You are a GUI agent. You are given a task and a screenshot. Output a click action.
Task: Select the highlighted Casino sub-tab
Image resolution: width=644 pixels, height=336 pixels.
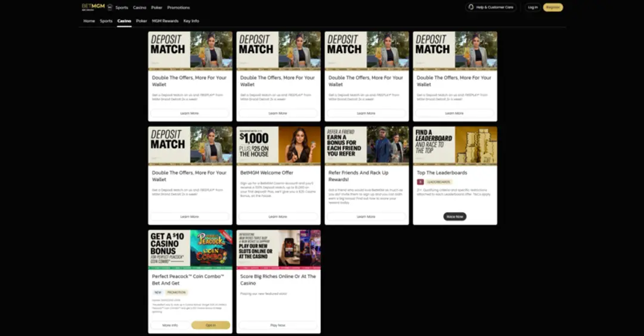tap(124, 21)
